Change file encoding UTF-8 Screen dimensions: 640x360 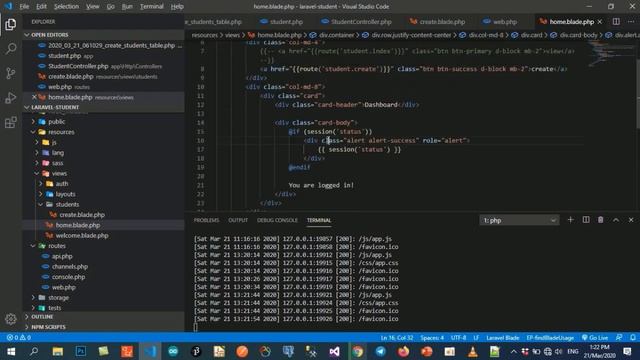(458, 338)
